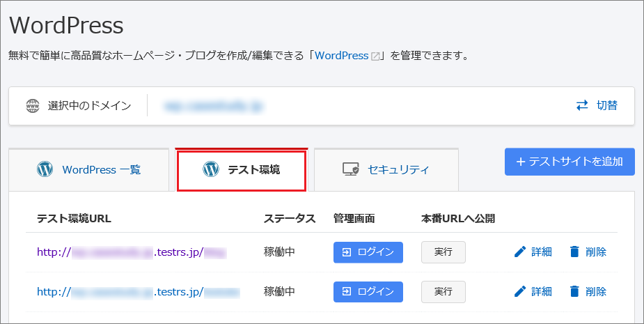
Task: Click 実行 button in second row
Action: (x=443, y=292)
